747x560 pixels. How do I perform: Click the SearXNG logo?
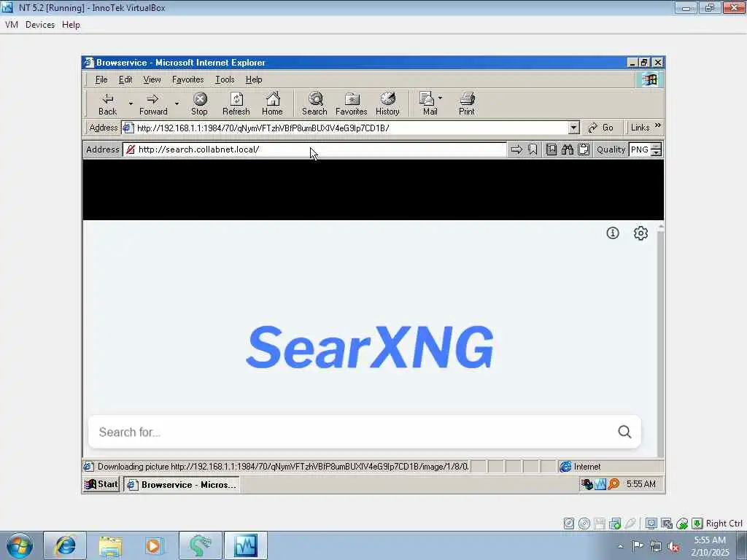point(370,347)
